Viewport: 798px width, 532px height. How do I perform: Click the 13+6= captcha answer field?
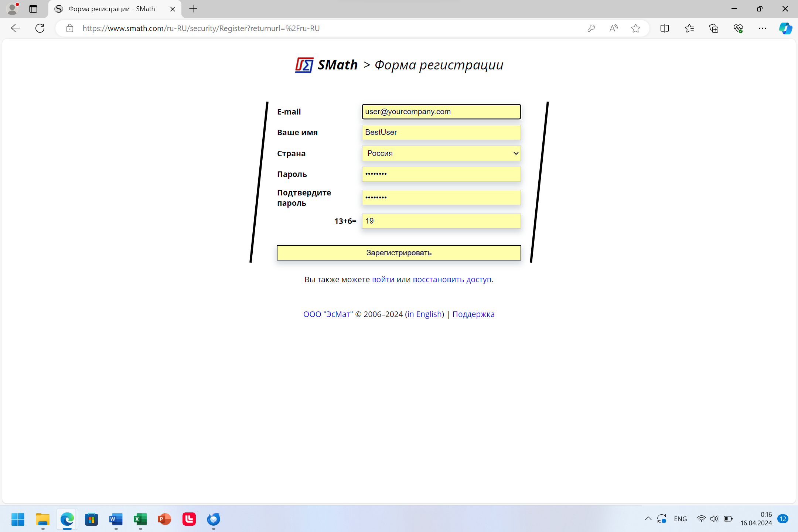coord(441,221)
